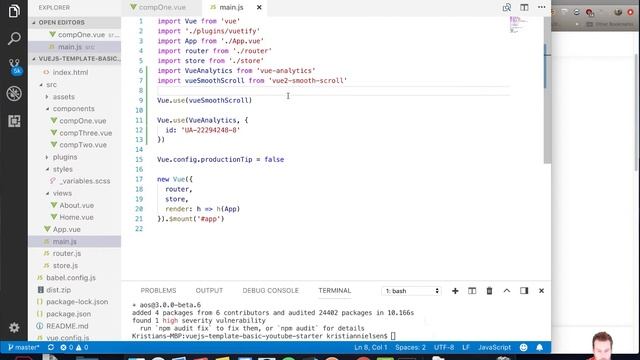Image resolution: width=640 pixels, height=360 pixels.
Task: Click Ln 8, Col 1 in status bar
Action: point(370,347)
